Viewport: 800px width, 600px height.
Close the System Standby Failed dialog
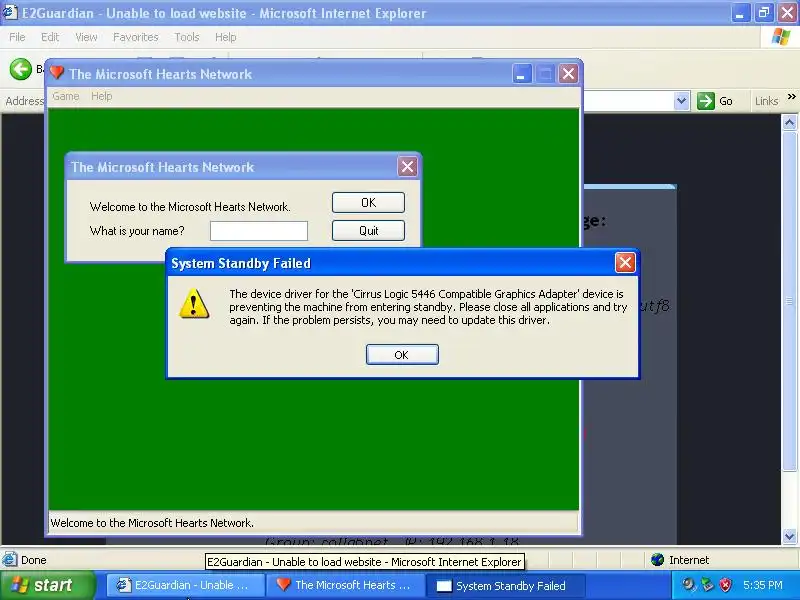(x=624, y=263)
